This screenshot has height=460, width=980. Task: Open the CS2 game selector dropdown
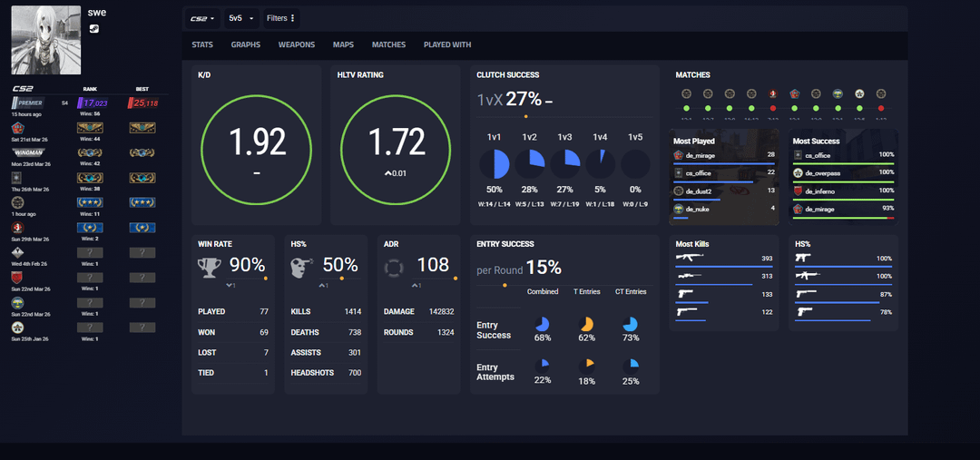coord(202,18)
